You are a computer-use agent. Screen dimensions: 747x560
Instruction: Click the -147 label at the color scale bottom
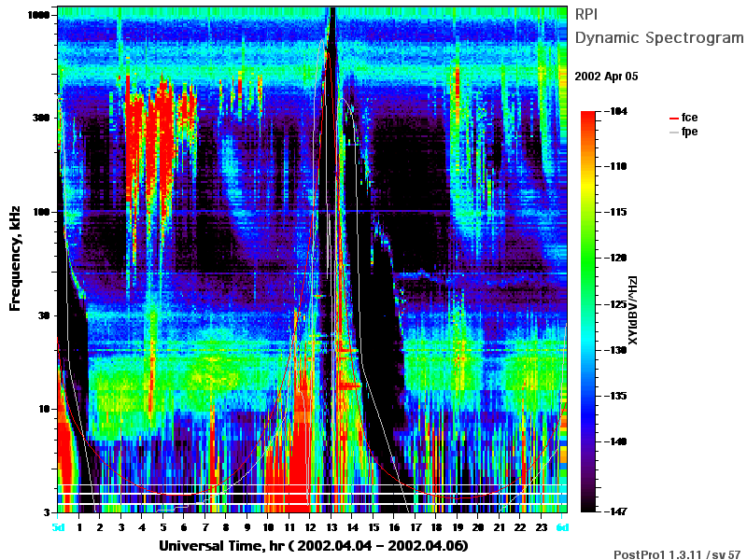(616, 511)
